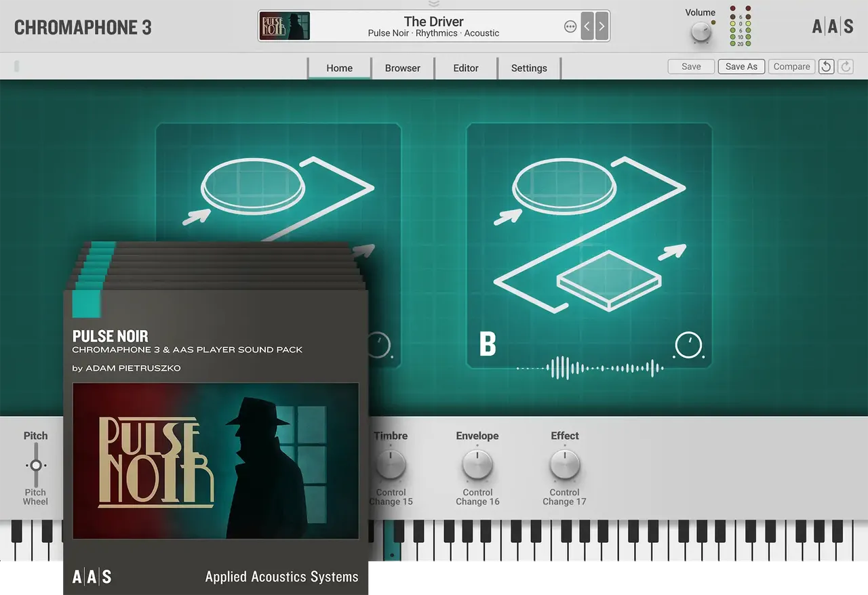Advance to the next preset arrow
The image size is (868, 595).
tap(601, 26)
